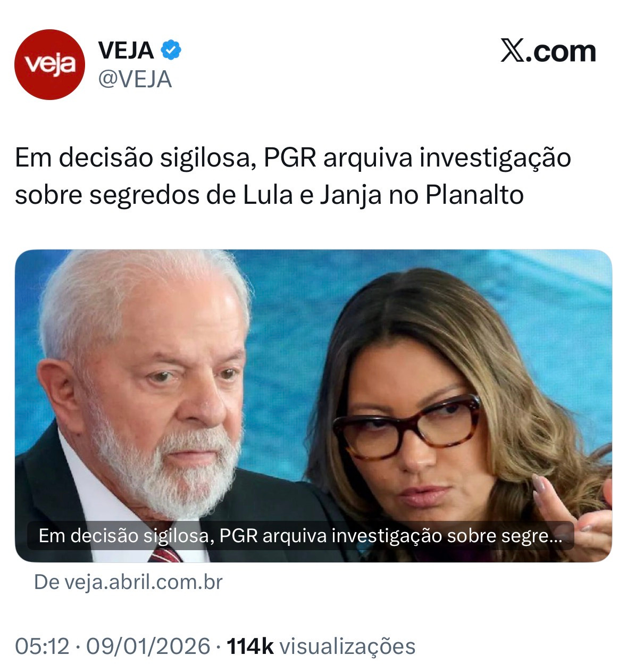Viewport: 627px width, 672px height.
Task: Open the red Veja profile avatar
Action: point(49,64)
